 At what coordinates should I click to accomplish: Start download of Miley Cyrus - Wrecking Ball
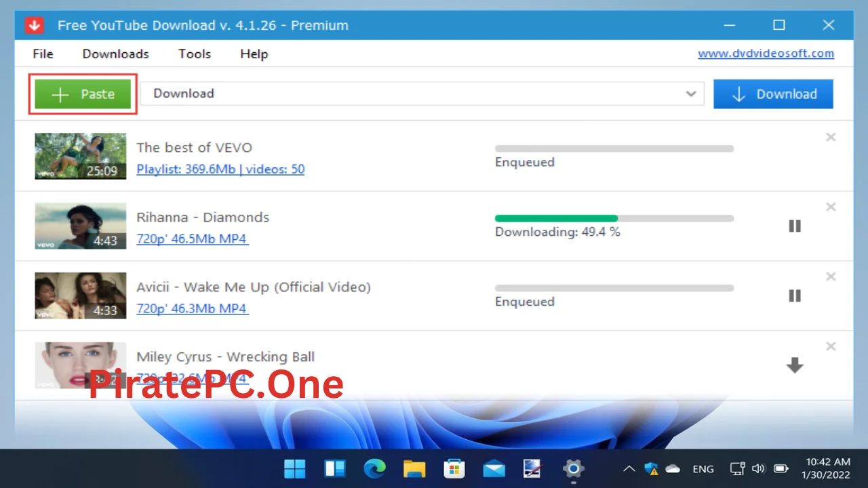click(x=795, y=365)
